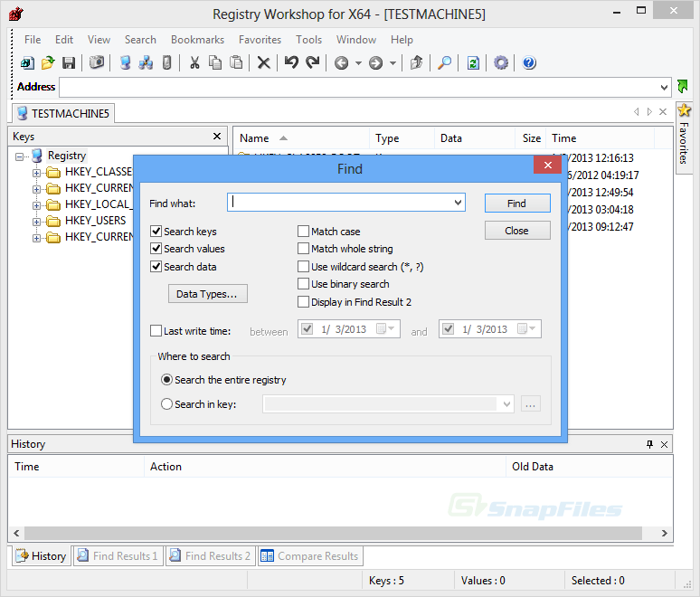700x597 pixels.
Task: Open the Search menu
Action: [140, 40]
